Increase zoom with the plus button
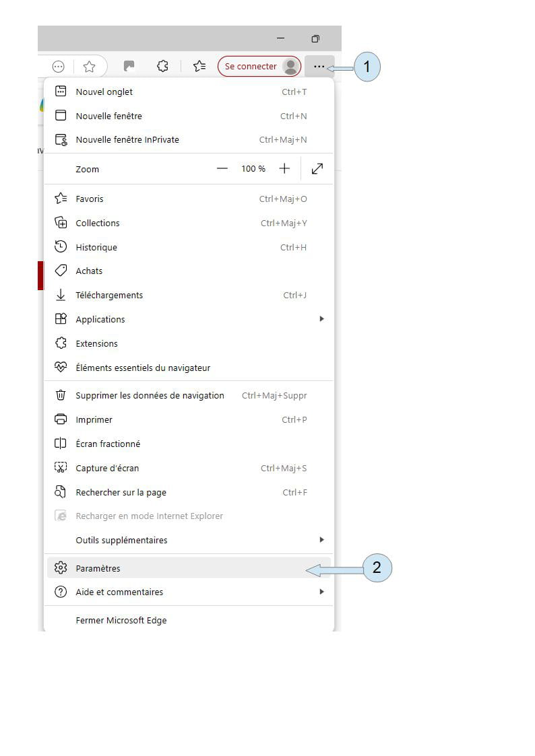 pos(284,169)
